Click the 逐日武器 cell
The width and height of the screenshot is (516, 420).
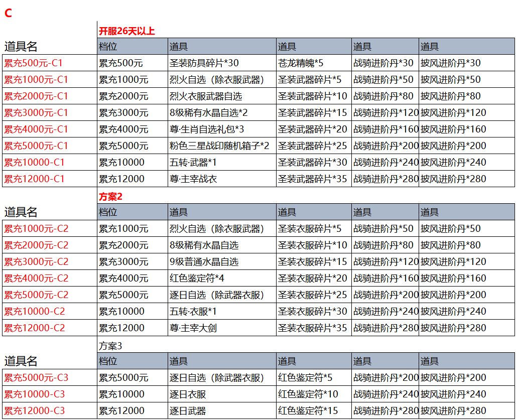click(188, 411)
